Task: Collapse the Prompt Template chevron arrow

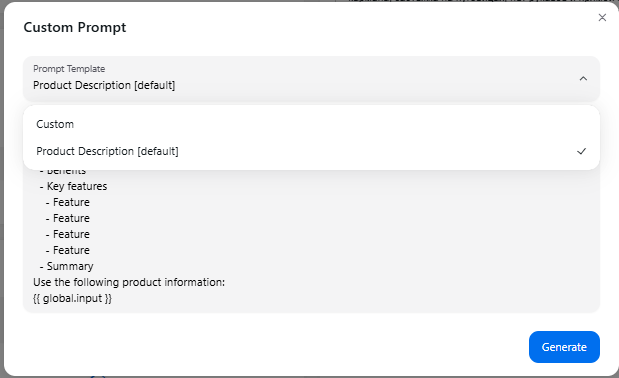Action: click(x=583, y=79)
